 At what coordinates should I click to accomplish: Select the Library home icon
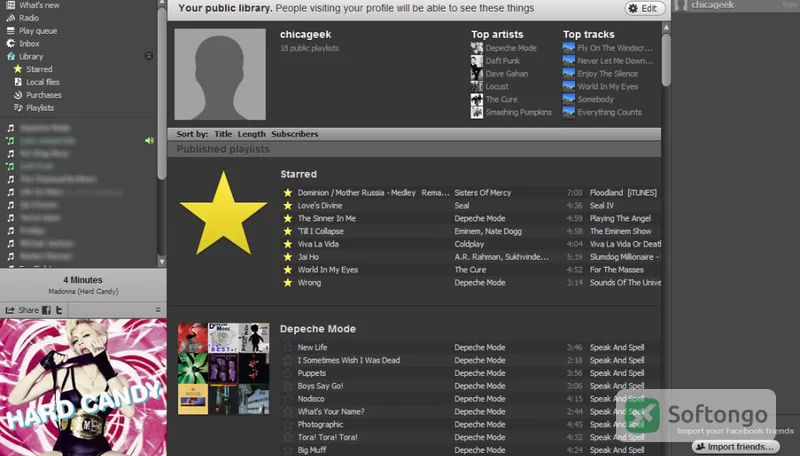pyautogui.click(x=11, y=56)
